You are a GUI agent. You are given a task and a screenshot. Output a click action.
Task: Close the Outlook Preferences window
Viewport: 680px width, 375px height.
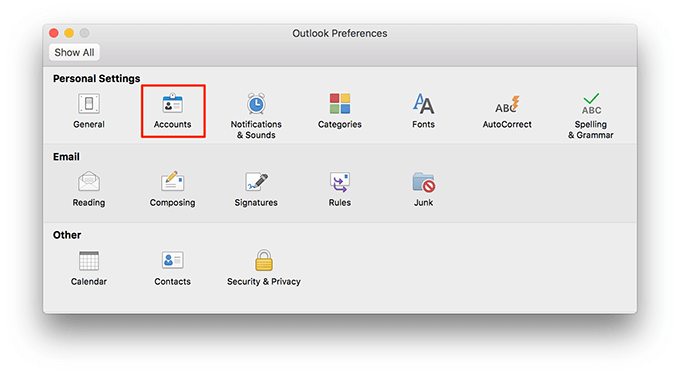coord(54,33)
